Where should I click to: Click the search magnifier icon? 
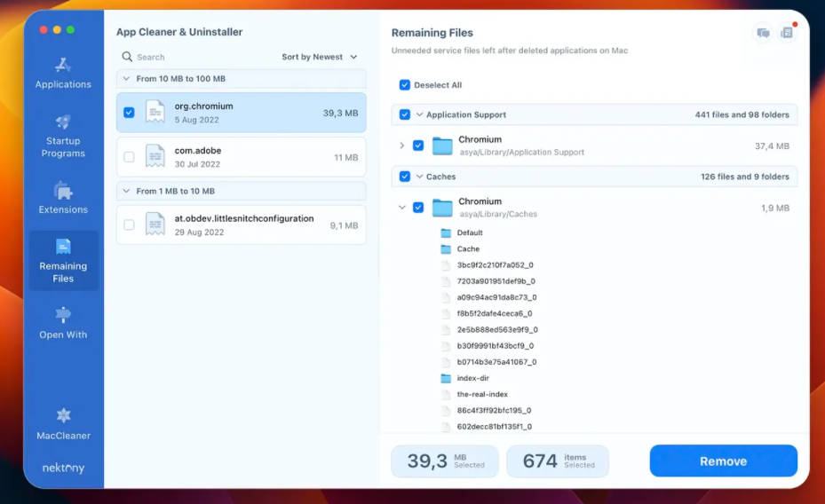point(127,56)
